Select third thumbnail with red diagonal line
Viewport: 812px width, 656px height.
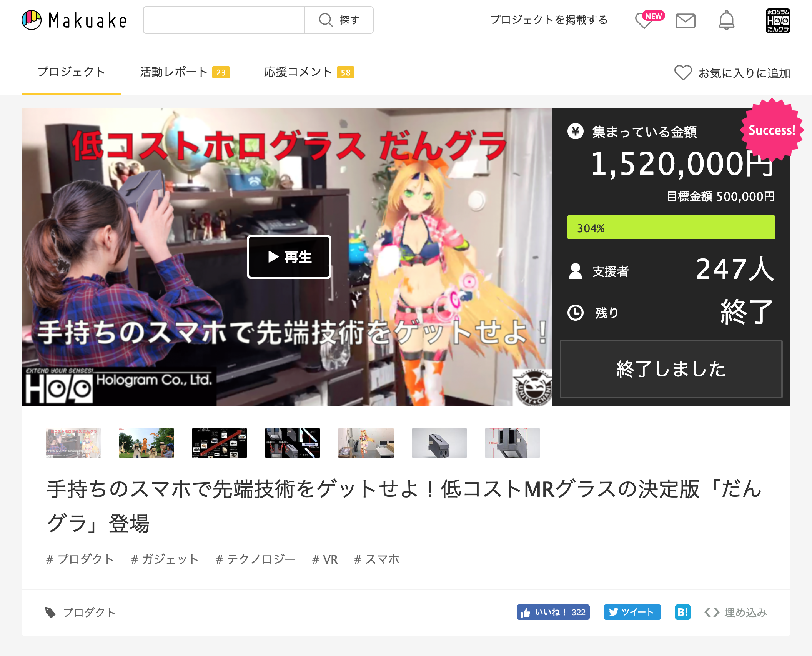coord(220,443)
